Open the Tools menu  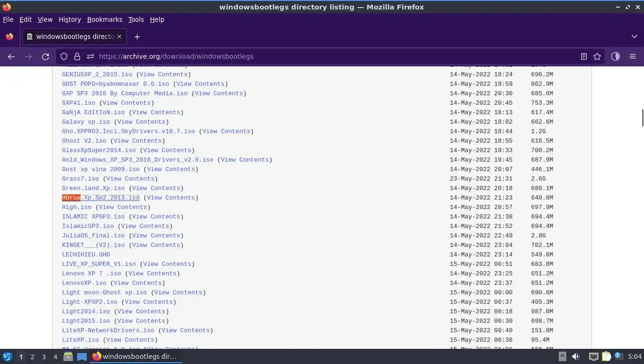[x=136, y=19]
